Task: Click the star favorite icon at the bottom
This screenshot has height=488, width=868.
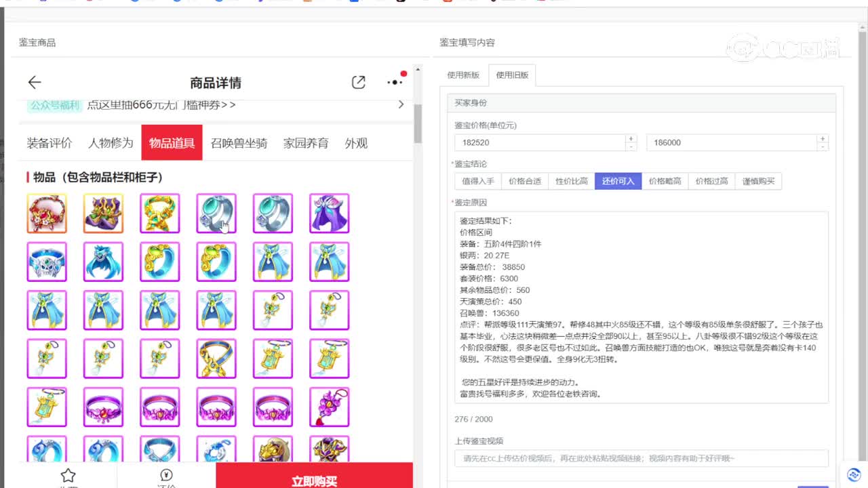Action: [68, 476]
